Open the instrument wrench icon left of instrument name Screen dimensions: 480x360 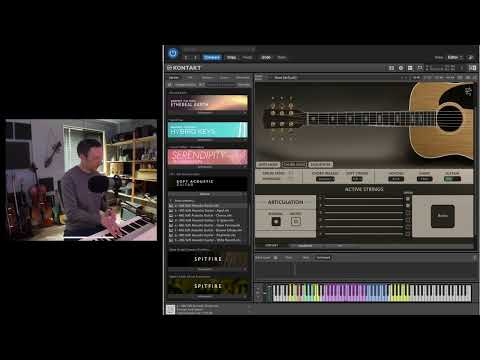[259, 77]
